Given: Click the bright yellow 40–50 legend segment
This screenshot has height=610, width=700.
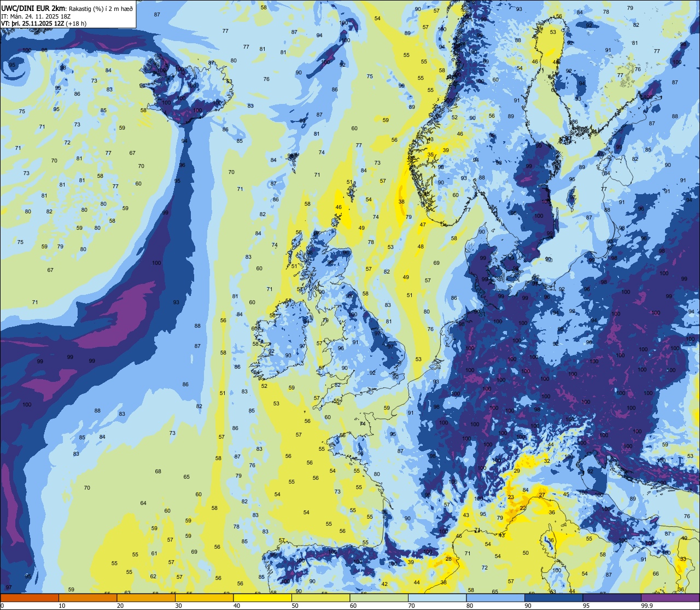Looking at the screenshot, I should click(x=262, y=598).
